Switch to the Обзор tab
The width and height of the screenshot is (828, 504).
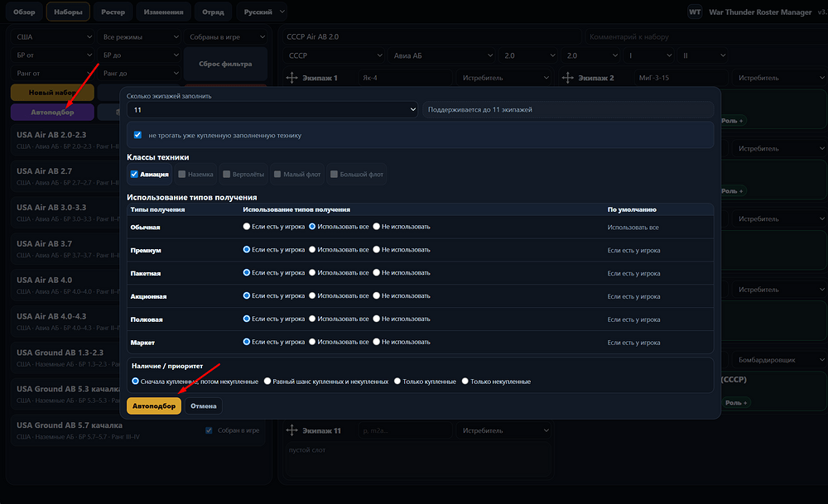(x=24, y=12)
